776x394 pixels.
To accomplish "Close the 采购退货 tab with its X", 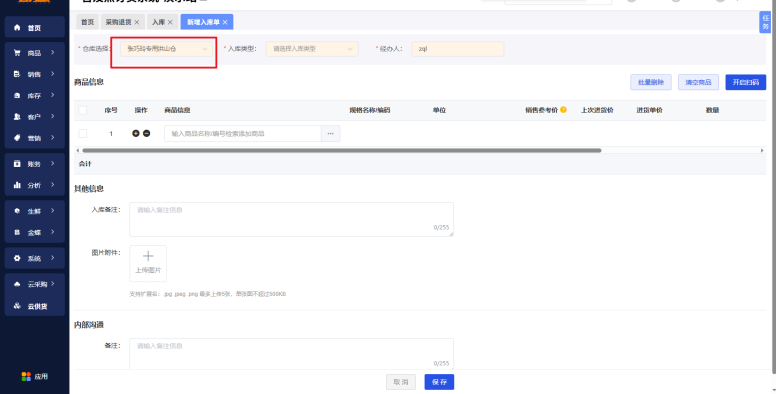I will [137, 22].
